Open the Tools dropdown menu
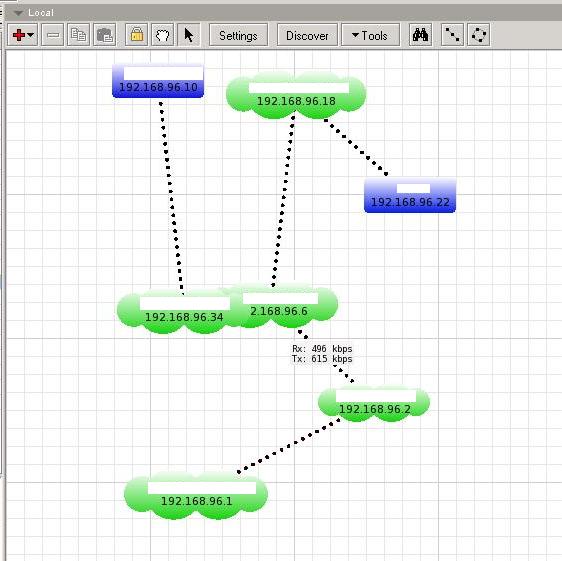This screenshot has height=561, width=562. (371, 35)
